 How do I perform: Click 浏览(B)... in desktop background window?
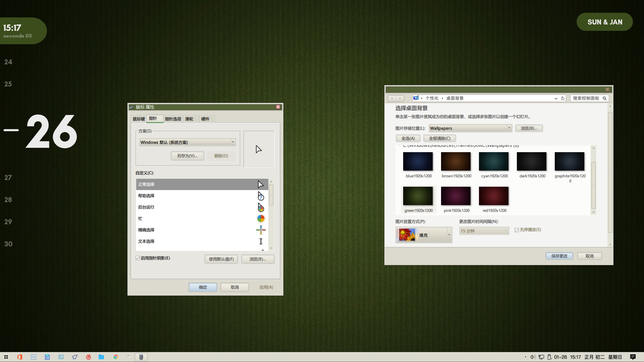pos(529,128)
